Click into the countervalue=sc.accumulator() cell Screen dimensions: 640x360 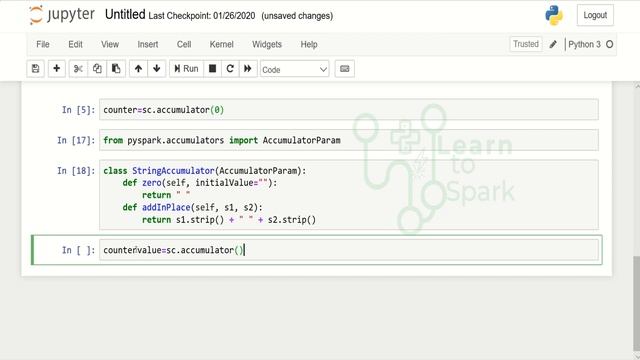[x=349, y=250]
